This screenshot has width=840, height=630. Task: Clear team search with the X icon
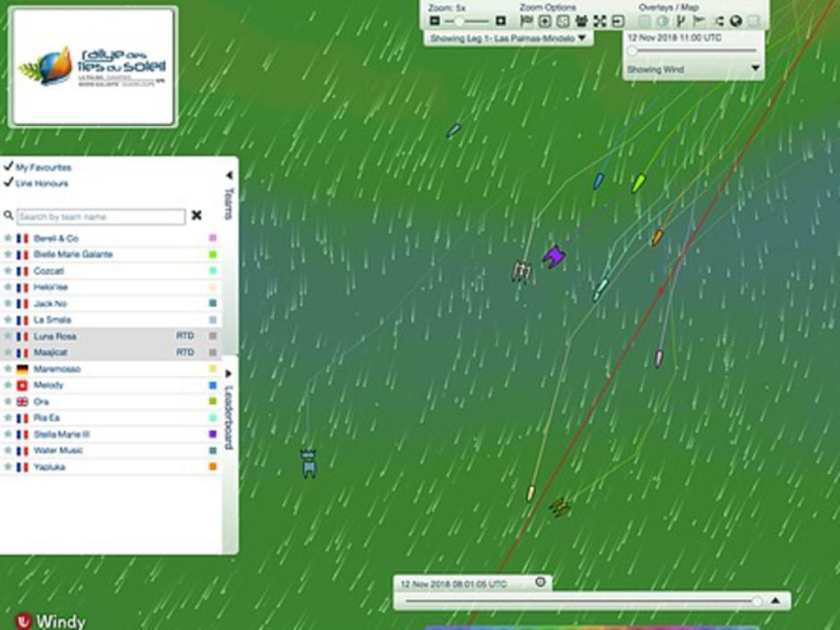[197, 215]
